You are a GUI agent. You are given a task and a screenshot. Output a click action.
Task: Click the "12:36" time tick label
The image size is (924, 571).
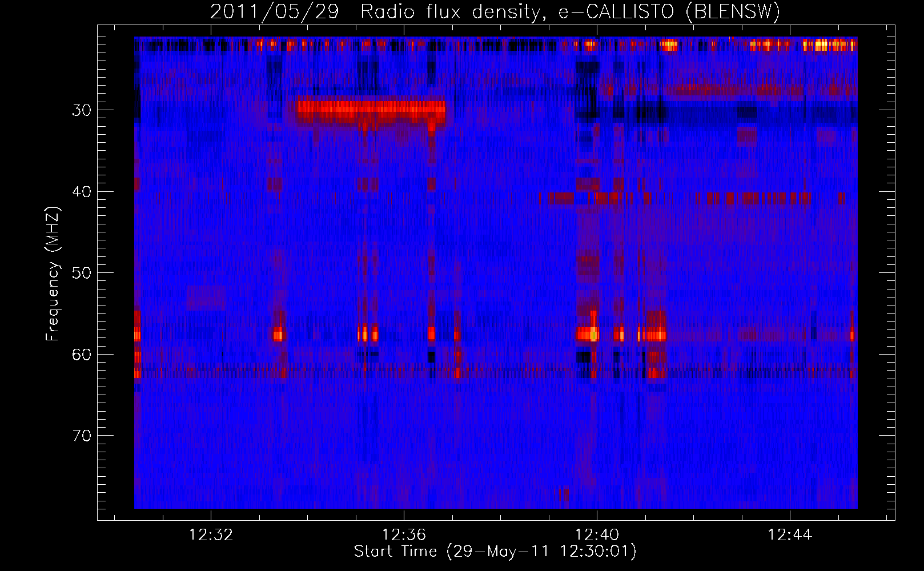(x=404, y=535)
